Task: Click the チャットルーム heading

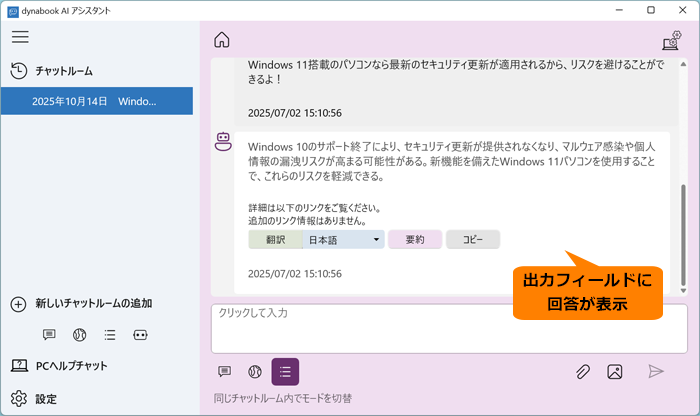Action: tap(64, 71)
